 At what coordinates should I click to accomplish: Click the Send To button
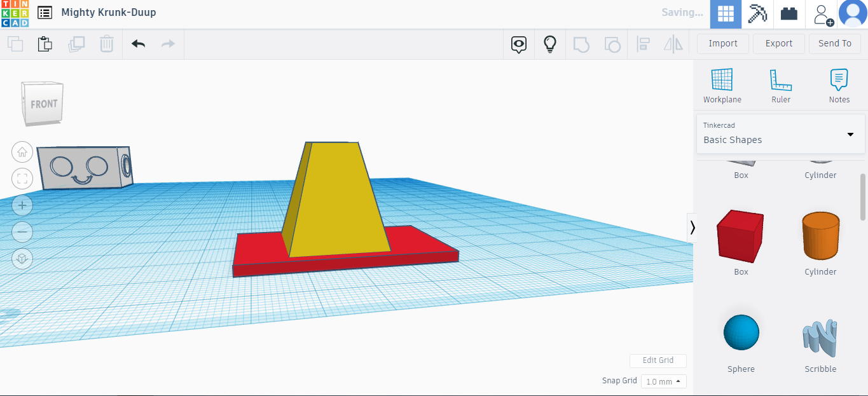(834, 43)
